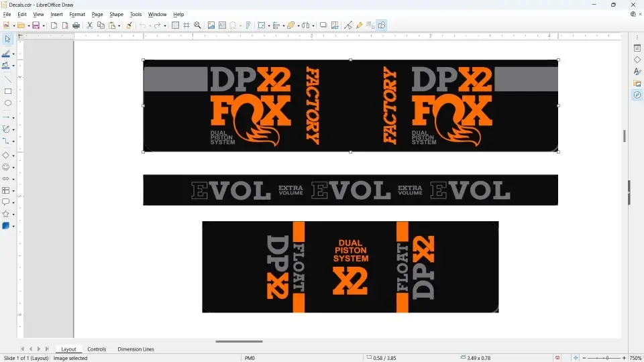Image resolution: width=644 pixels, height=362 pixels.
Task: Expand the Align Objects dropdown arrow
Action: coord(283,26)
